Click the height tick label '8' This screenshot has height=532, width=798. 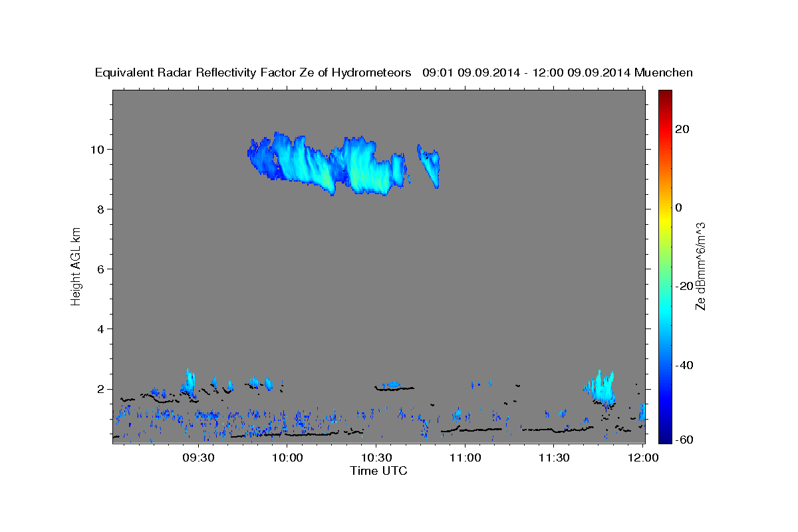pos(102,209)
